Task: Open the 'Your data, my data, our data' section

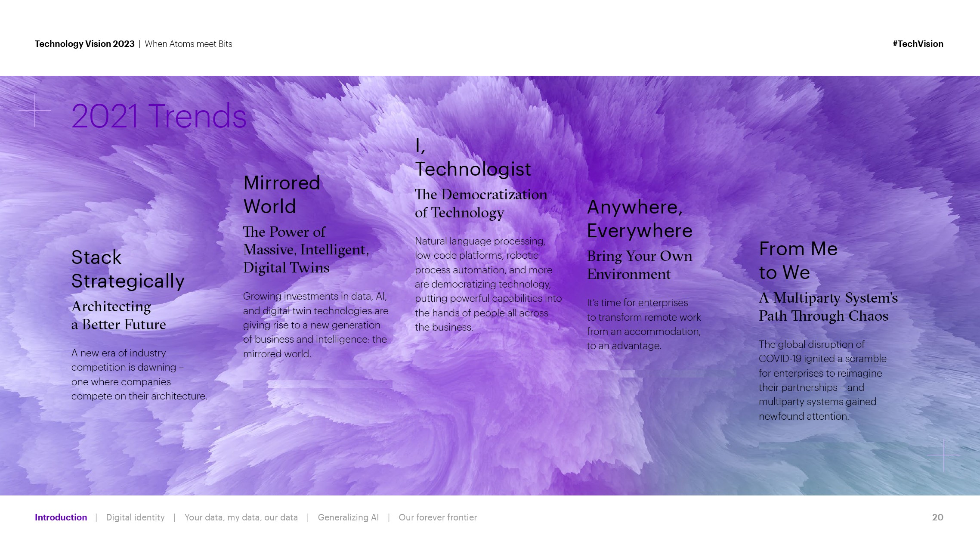Action: [x=241, y=517]
